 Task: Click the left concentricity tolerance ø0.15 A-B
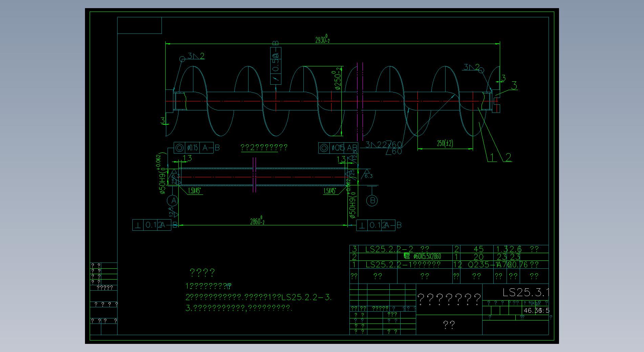[197, 148]
